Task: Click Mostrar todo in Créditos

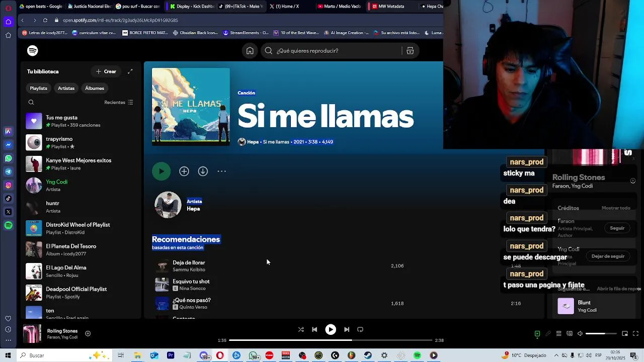Action: (616, 208)
